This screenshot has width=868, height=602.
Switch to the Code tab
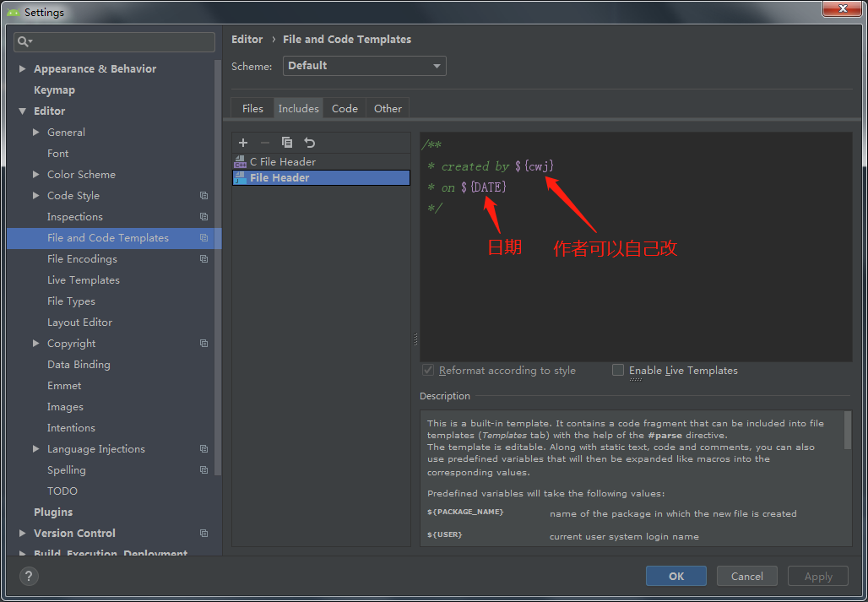pyautogui.click(x=344, y=108)
